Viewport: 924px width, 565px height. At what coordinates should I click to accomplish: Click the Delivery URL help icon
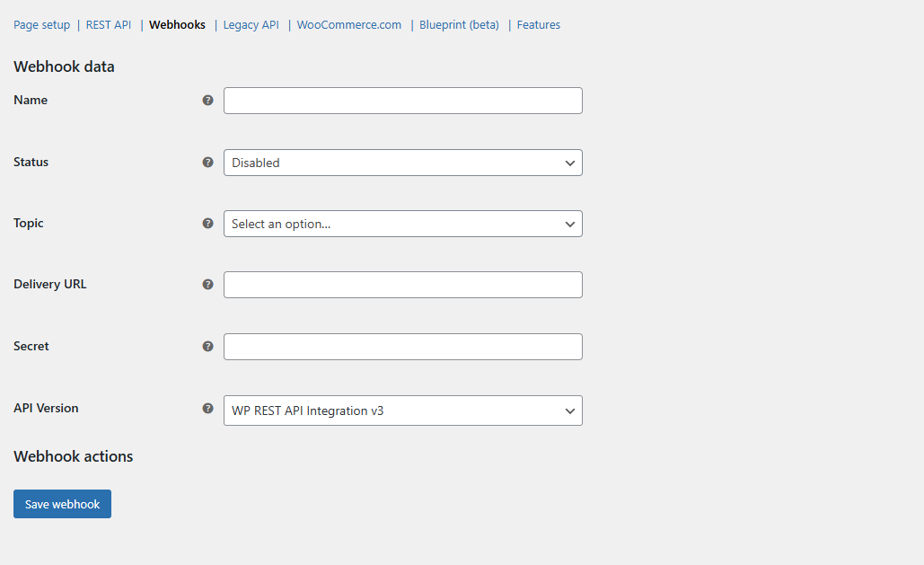pyautogui.click(x=208, y=285)
